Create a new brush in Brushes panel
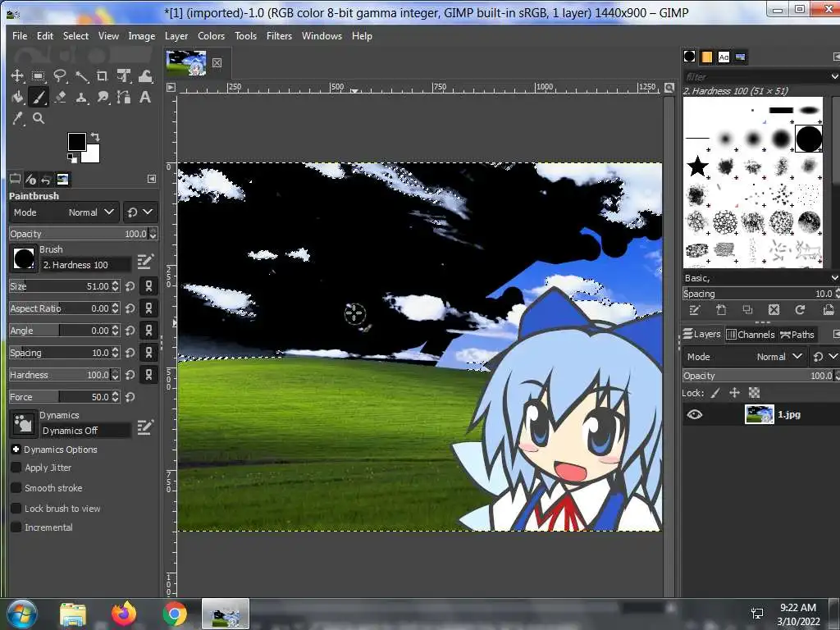This screenshot has height=630, width=840. (721, 309)
